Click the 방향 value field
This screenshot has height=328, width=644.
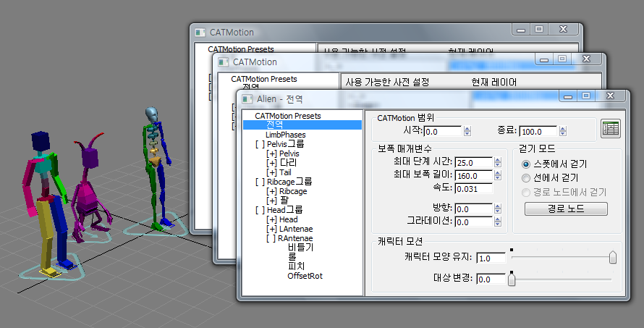[473, 209]
